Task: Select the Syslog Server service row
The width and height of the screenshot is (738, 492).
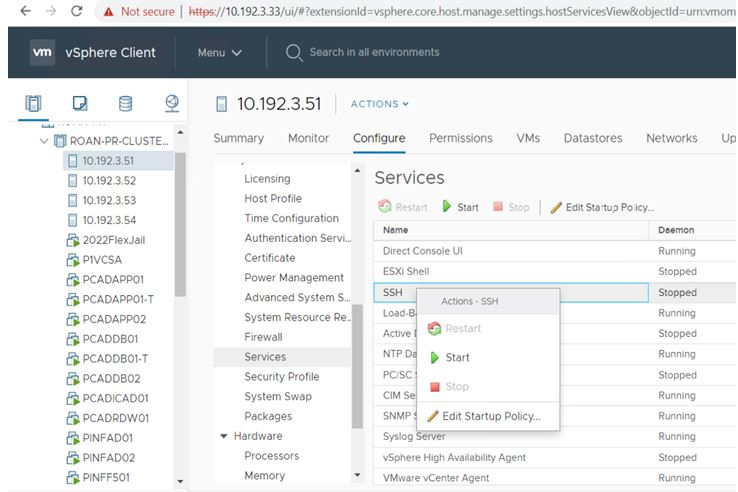Action: tap(554, 436)
